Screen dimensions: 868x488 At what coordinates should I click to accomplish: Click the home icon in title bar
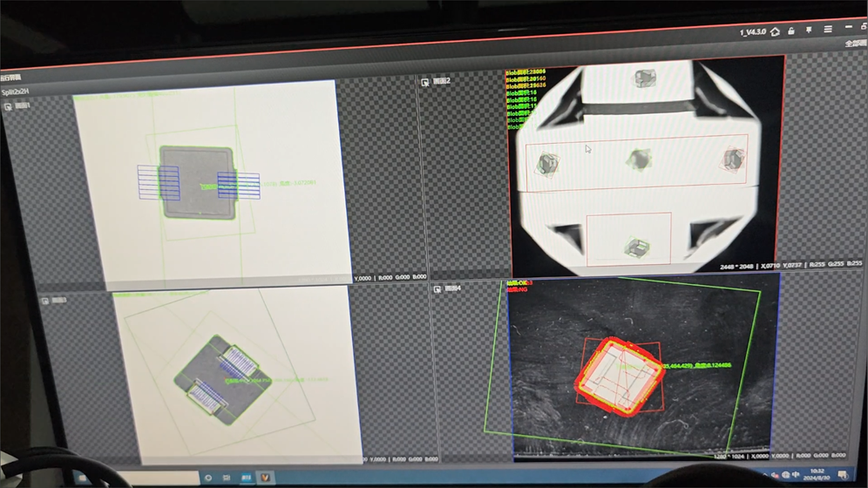[x=775, y=31]
